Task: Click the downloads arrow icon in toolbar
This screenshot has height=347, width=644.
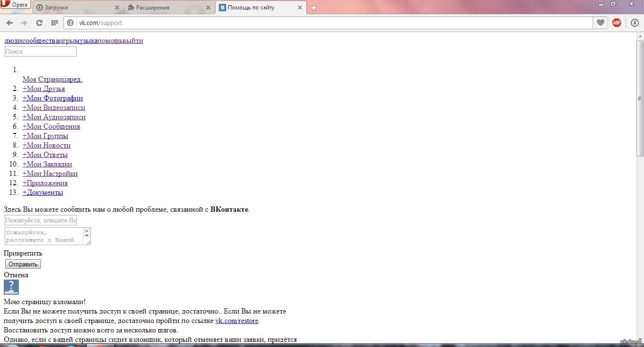Action: pos(635,23)
